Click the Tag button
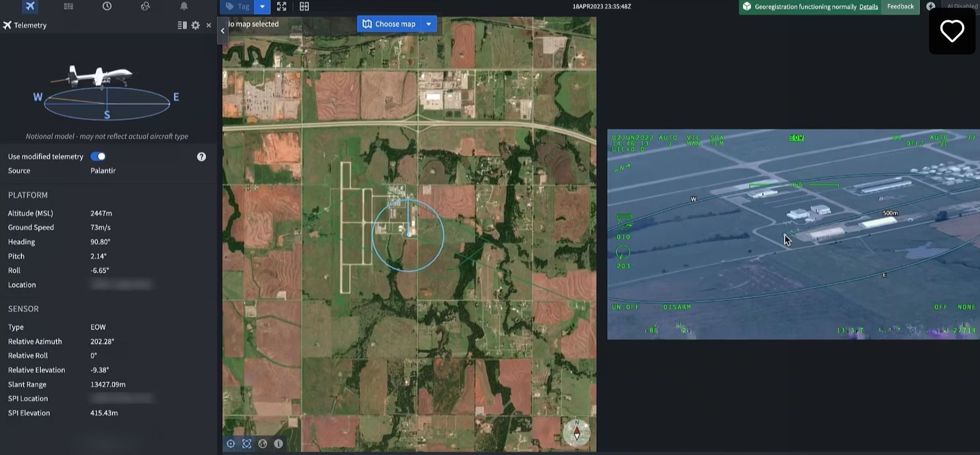 [238, 7]
